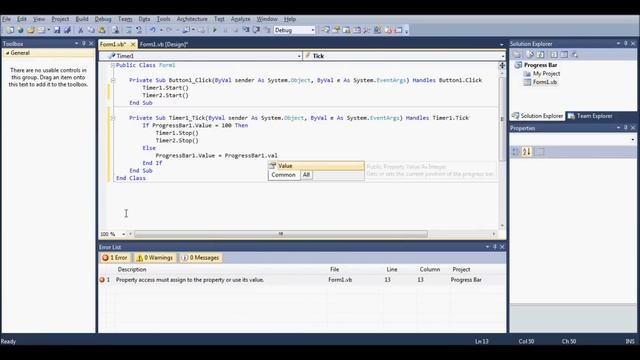
Task: Switch to the Team Explorer tab
Action: coord(590,116)
